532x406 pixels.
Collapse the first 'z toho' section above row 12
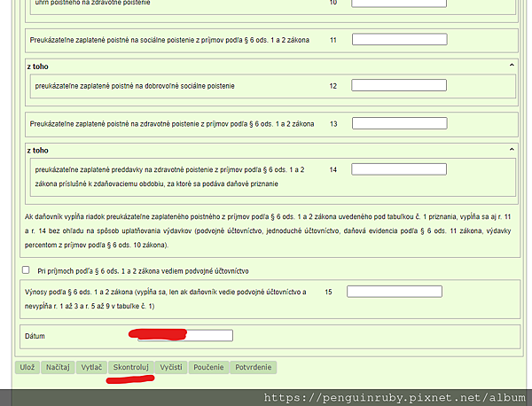pos(512,65)
